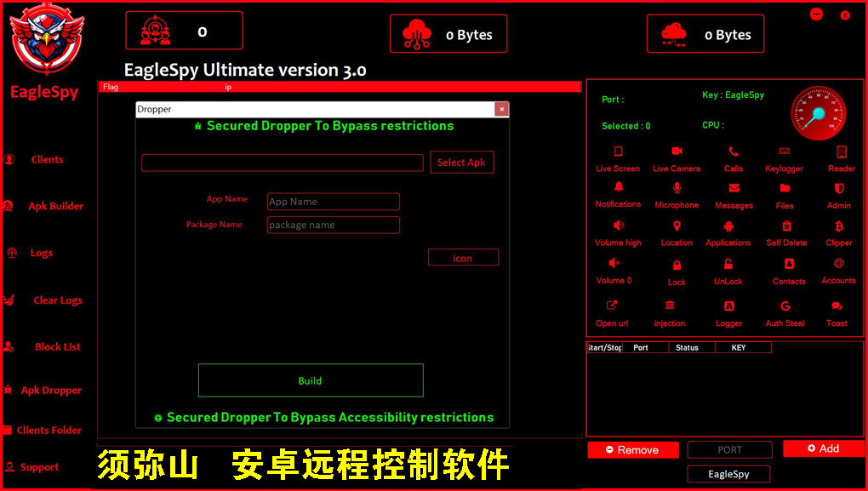Click the Add button
This screenshot has height=491, width=868.
point(824,448)
